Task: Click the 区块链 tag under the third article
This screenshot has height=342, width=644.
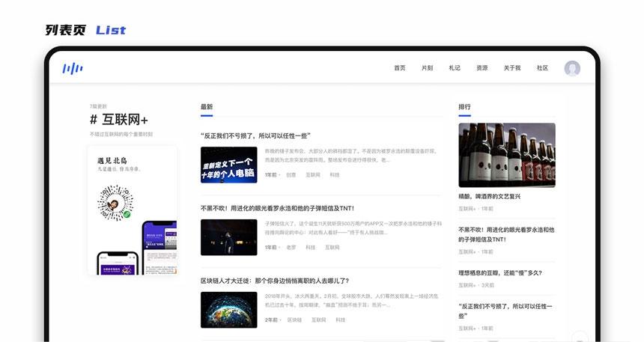Action: [x=294, y=320]
